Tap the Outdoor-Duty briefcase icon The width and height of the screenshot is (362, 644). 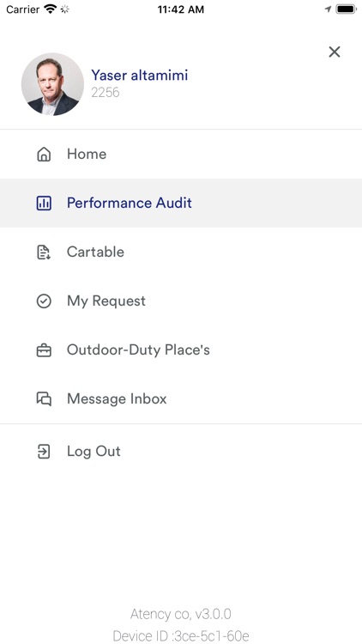[44, 350]
